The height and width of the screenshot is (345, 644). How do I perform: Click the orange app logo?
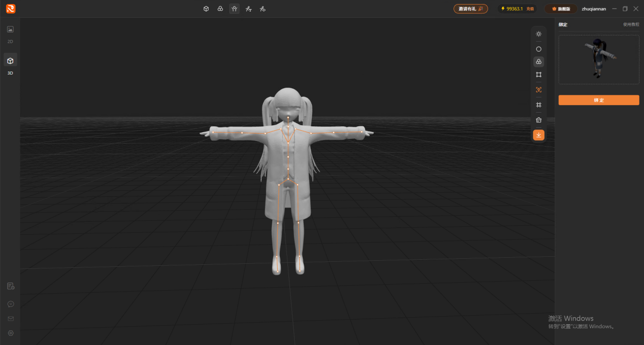click(11, 9)
